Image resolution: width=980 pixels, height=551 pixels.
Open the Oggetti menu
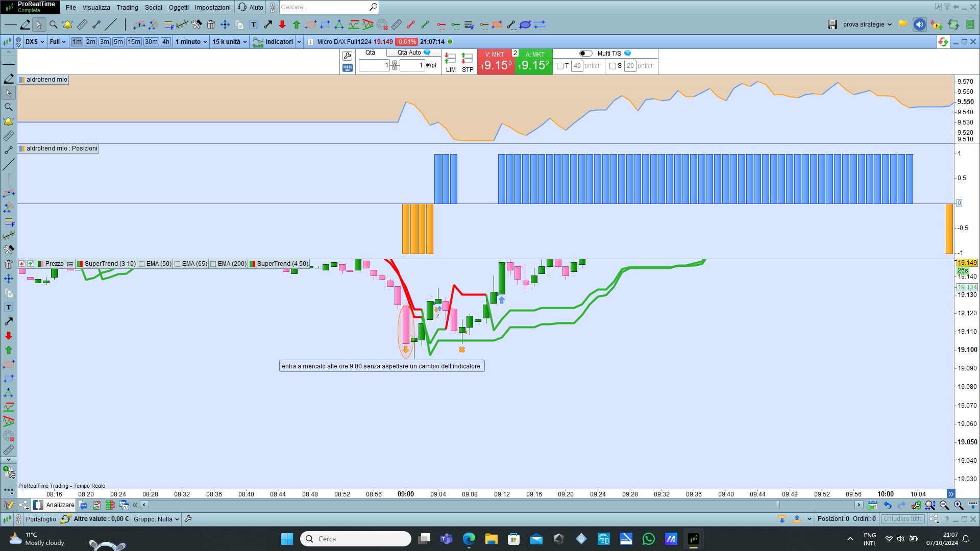click(x=179, y=7)
